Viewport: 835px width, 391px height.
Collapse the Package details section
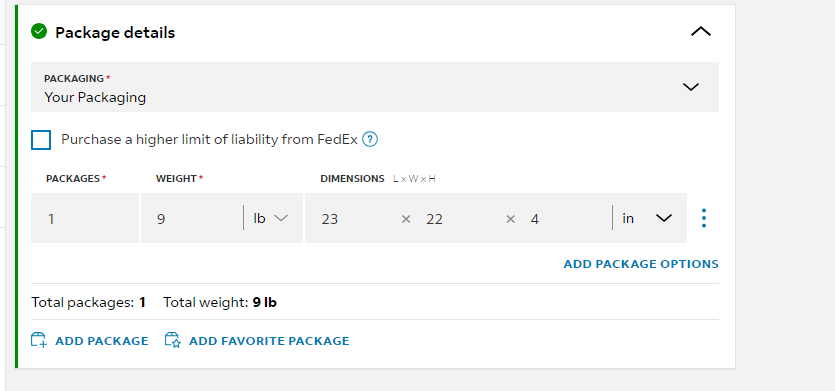coord(701,32)
